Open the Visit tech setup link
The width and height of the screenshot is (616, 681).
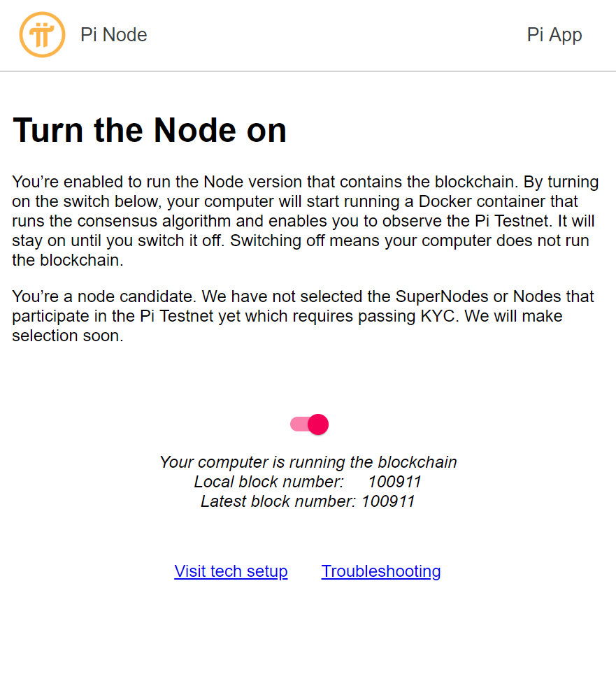(231, 571)
